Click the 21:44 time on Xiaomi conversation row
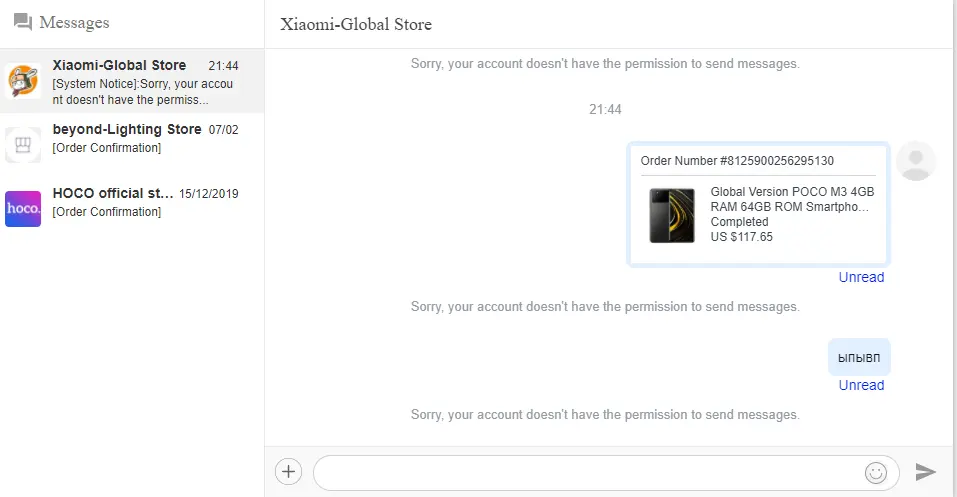This screenshot has width=957, height=497. 223,65
